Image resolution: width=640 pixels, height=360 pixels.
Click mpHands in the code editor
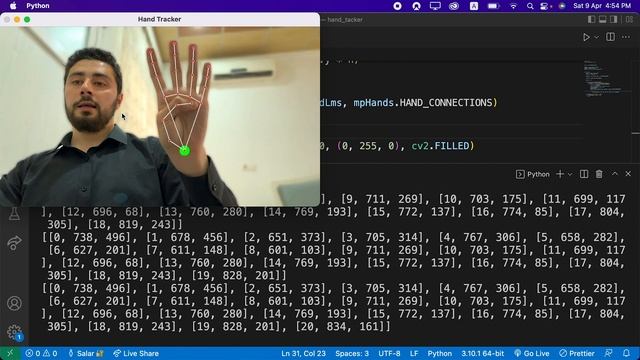tap(373, 102)
